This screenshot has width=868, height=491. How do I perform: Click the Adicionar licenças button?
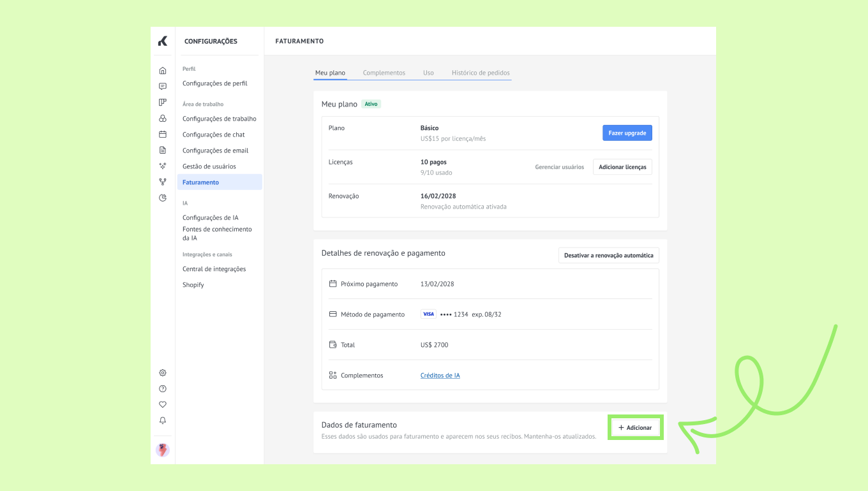[622, 167]
